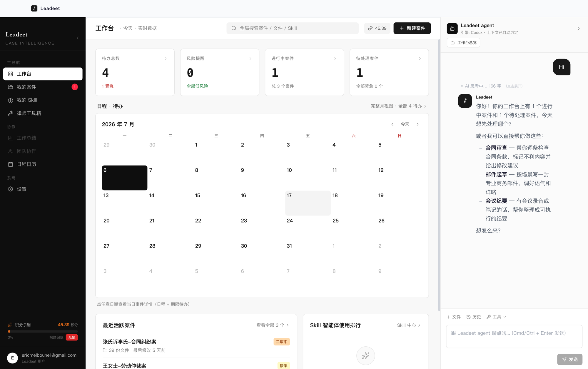This screenshot has height=369, width=588.
Task: Click the user avatar E
Action: point(12,358)
